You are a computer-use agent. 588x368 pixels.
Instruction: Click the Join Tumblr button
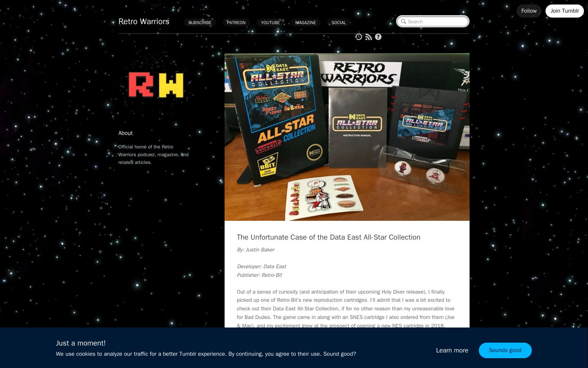pyautogui.click(x=565, y=11)
